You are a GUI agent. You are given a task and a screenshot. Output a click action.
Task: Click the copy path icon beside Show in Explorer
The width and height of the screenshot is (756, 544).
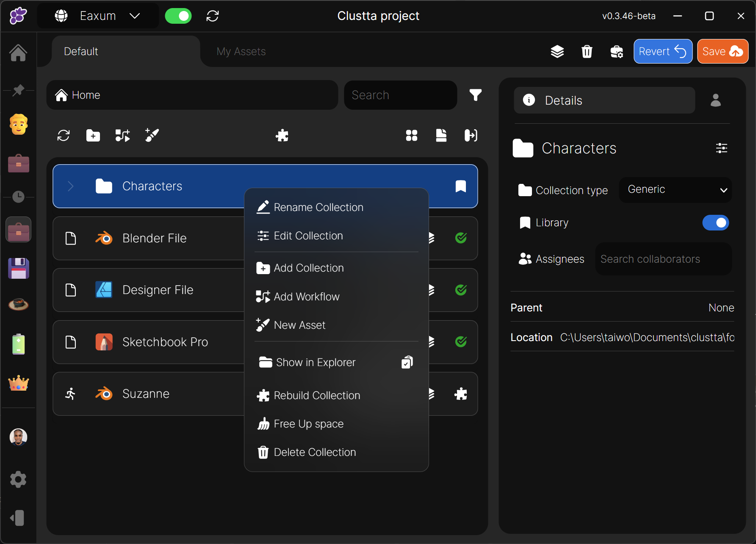tap(407, 362)
